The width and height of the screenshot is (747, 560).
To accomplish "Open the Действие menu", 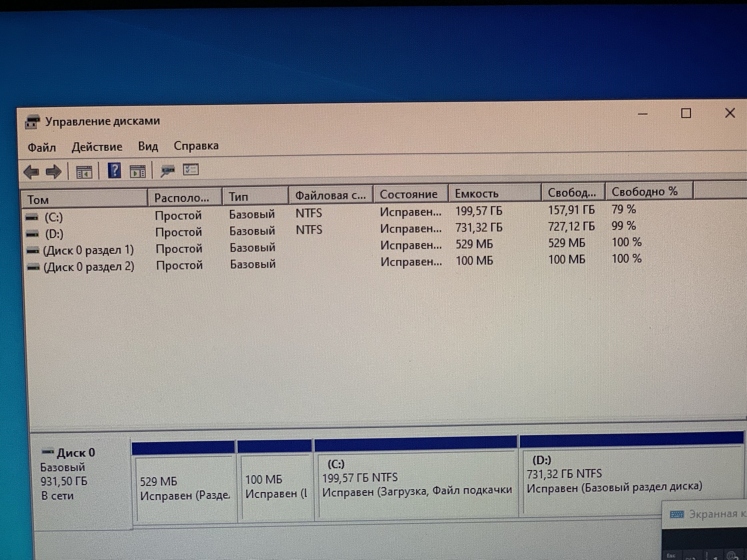I will (x=97, y=147).
